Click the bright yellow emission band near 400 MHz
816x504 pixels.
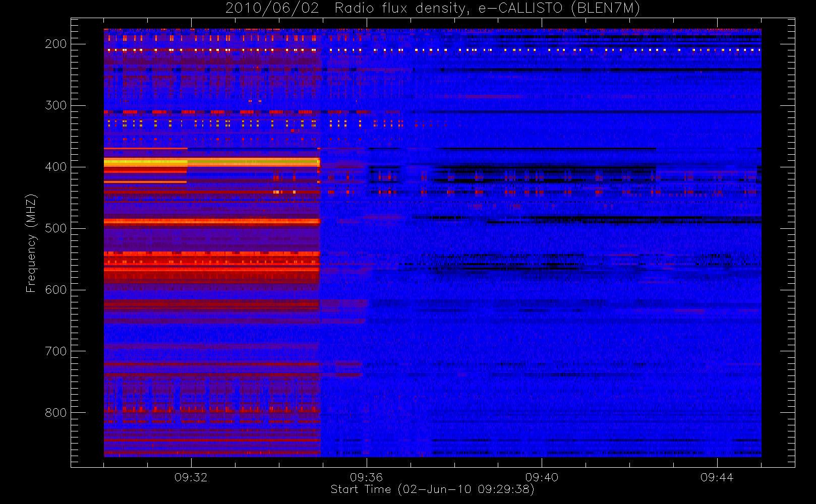pyautogui.click(x=212, y=162)
